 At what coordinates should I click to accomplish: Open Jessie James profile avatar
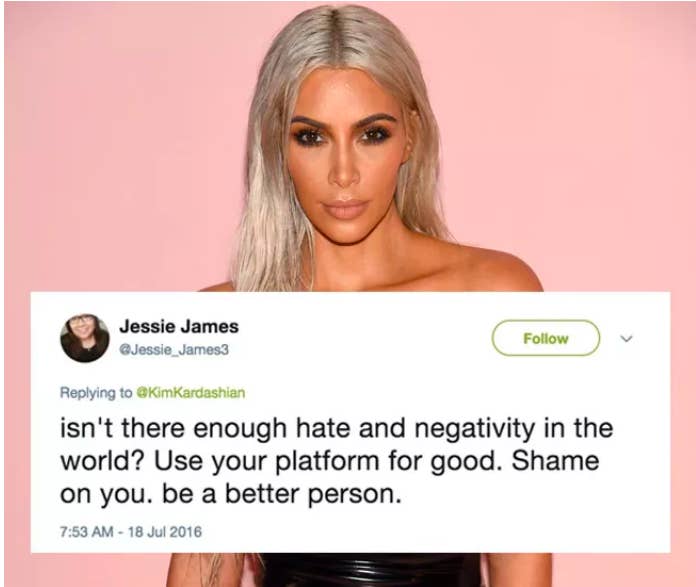click(85, 338)
